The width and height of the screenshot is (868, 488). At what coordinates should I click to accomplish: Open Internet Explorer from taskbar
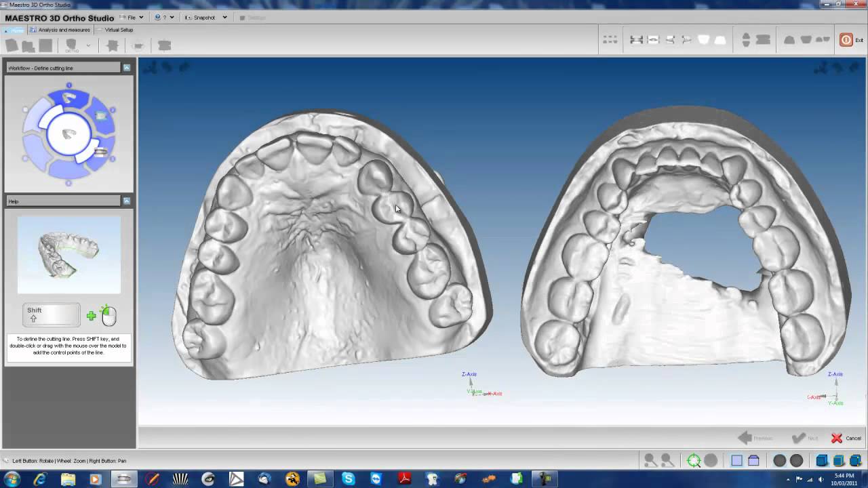pyautogui.click(x=40, y=479)
